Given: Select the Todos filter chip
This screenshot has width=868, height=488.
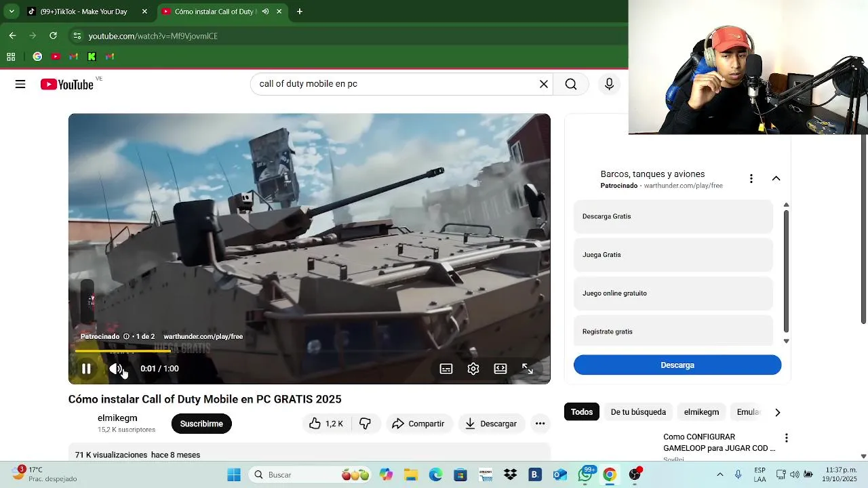Looking at the screenshot, I should pyautogui.click(x=582, y=412).
